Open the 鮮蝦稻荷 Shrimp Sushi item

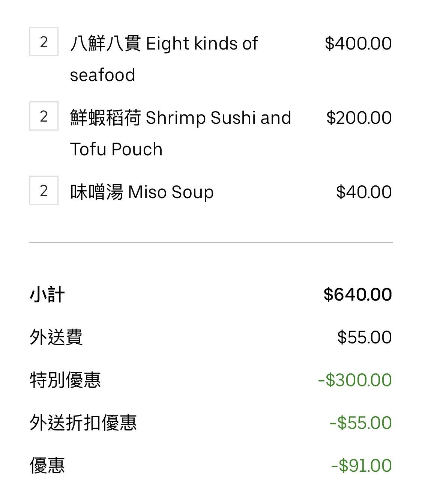[180, 133]
